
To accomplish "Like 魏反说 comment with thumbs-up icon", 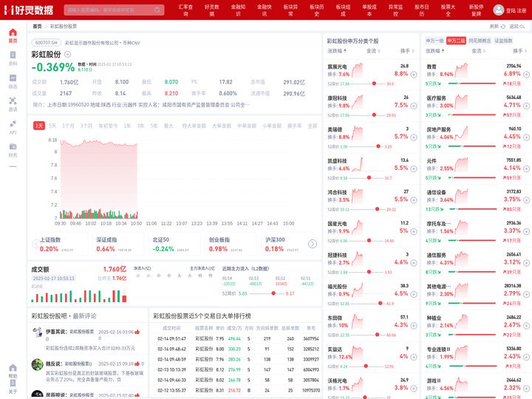I will [x=137, y=364].
